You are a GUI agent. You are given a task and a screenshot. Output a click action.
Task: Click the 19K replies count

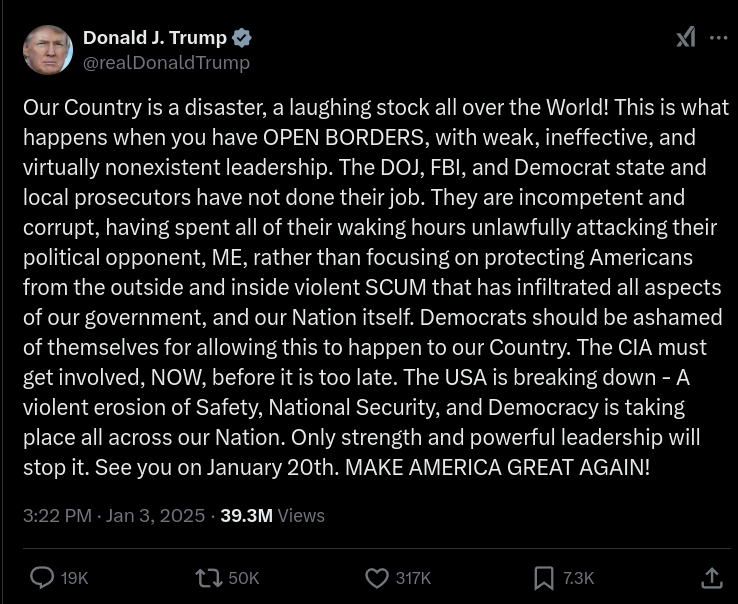click(75, 578)
